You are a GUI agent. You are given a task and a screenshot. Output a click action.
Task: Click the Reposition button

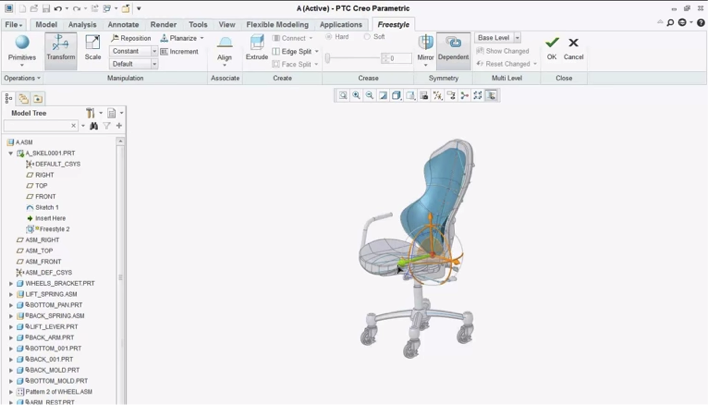(131, 38)
